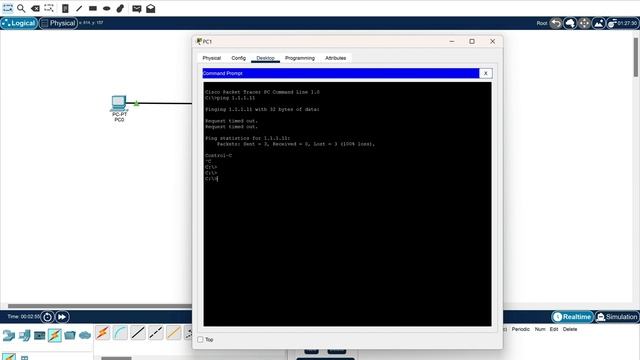
Task: Click the Environment time 01:27:30 button
Action: click(x=622, y=23)
